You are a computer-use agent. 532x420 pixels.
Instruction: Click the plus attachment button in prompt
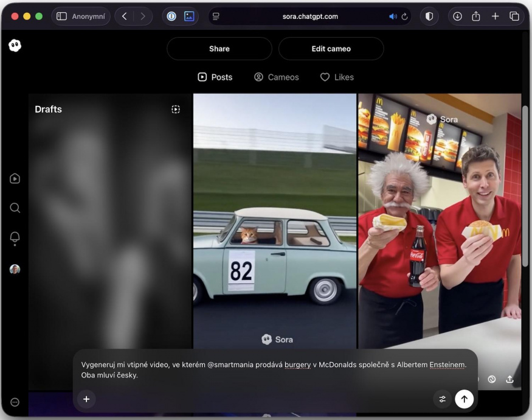click(x=86, y=399)
